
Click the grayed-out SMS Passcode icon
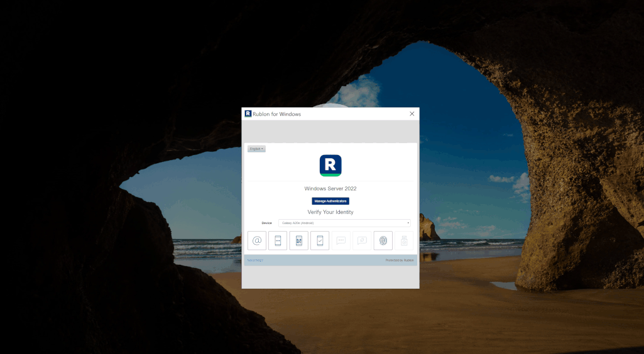click(341, 240)
